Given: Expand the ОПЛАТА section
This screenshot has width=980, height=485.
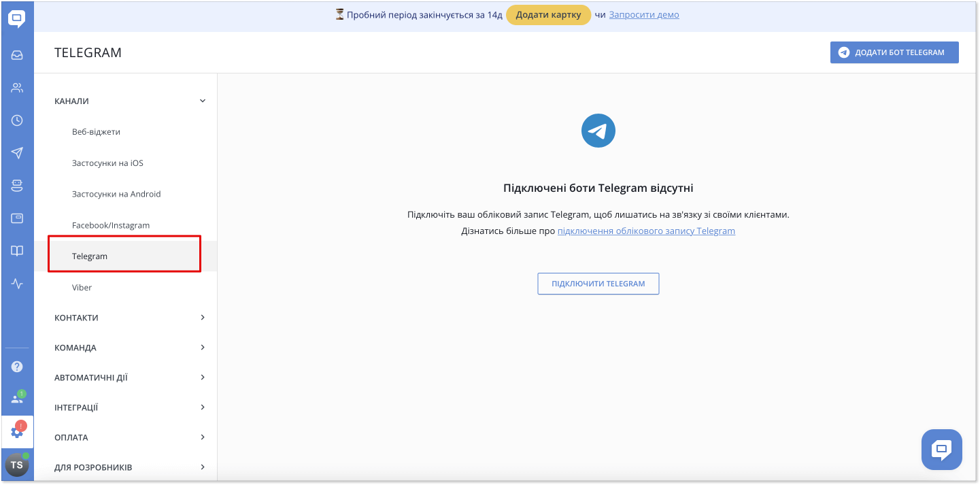Looking at the screenshot, I should point(131,437).
